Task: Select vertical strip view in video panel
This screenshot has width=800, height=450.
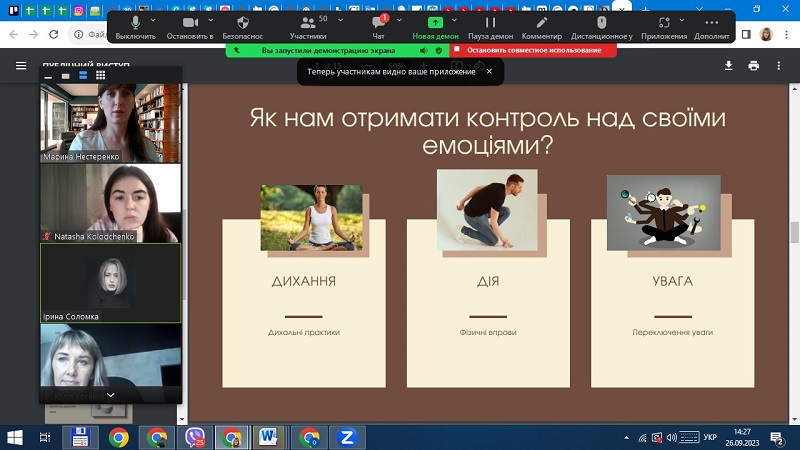Action: click(83, 76)
